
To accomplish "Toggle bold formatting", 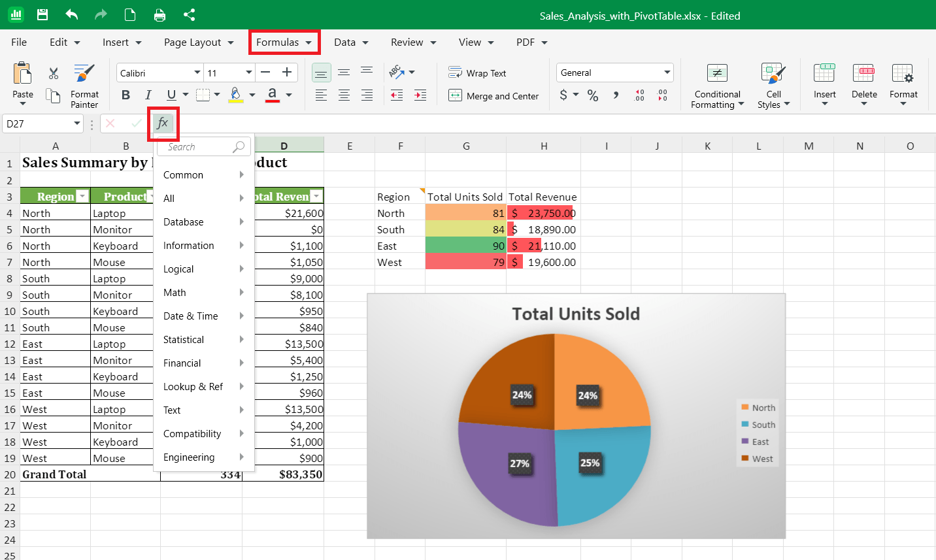I will click(x=125, y=95).
